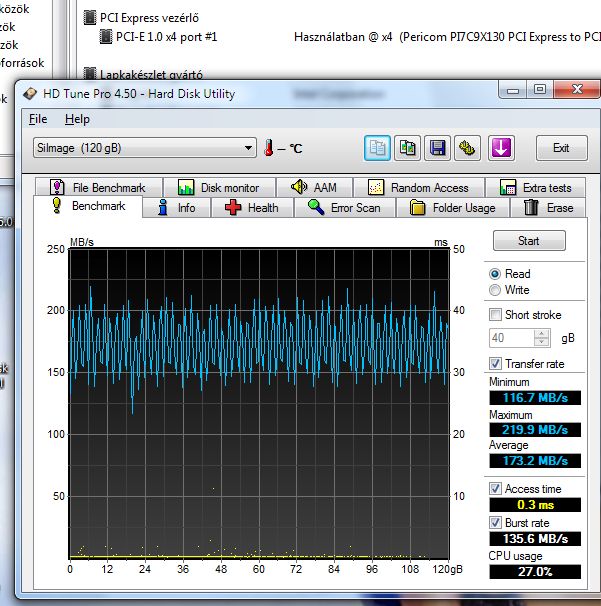Viewport: 601px width, 606px height.
Task: Open the File menu
Action: coord(38,119)
